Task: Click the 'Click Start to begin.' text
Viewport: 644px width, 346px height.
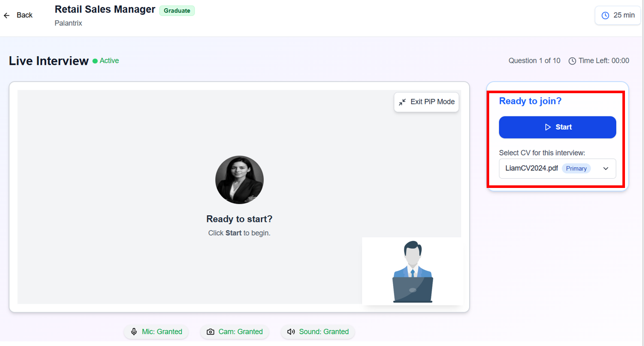Action: tap(239, 233)
